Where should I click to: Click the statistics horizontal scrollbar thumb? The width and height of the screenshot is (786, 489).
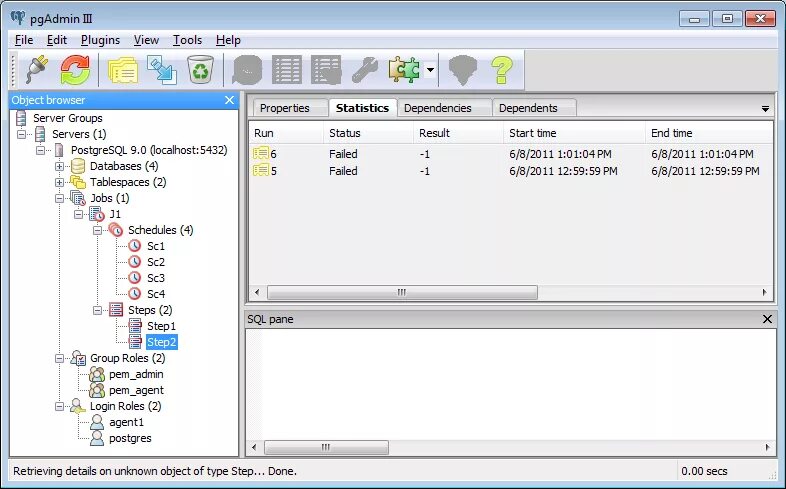(402, 292)
